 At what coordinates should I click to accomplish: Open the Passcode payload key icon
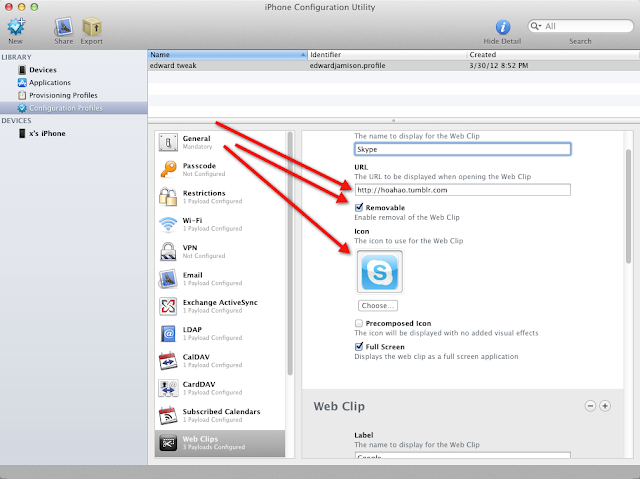pyautogui.click(x=168, y=169)
